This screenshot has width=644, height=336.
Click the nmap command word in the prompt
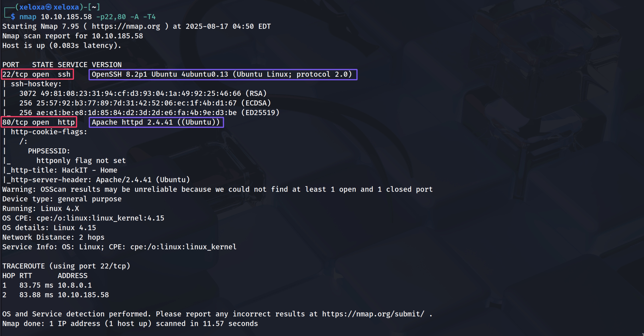coord(28,17)
